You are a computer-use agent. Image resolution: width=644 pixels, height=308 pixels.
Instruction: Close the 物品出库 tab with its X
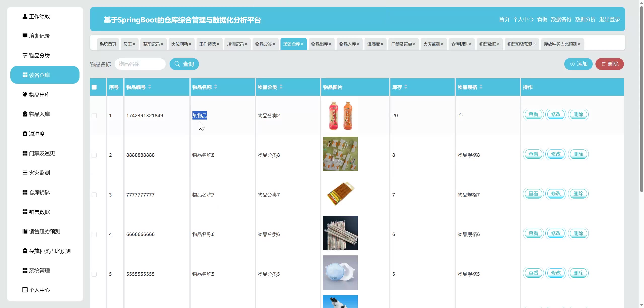click(330, 44)
